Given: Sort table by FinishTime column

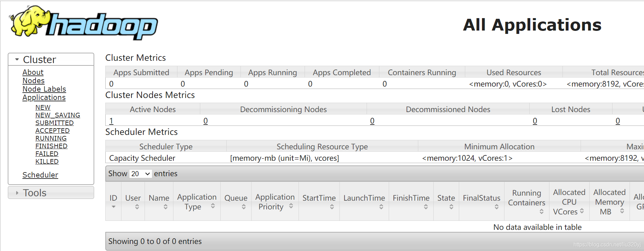Looking at the screenshot, I should pos(411,201).
